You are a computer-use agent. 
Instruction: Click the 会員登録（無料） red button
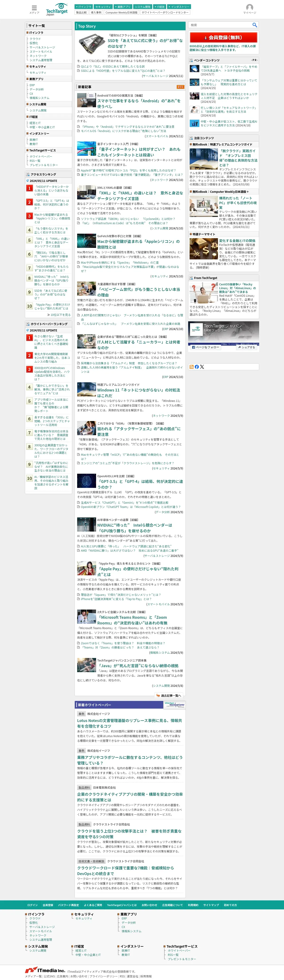(x=223, y=37)
